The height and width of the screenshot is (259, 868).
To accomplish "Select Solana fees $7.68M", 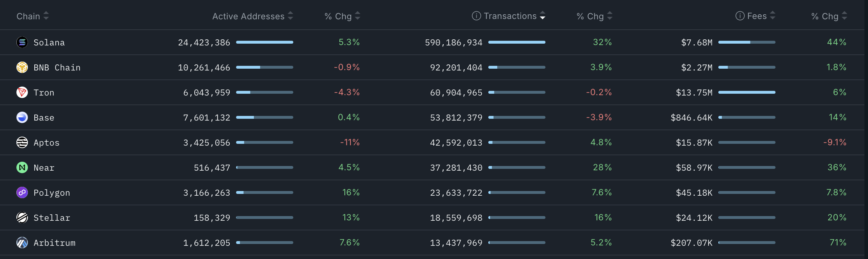I will [x=697, y=43].
